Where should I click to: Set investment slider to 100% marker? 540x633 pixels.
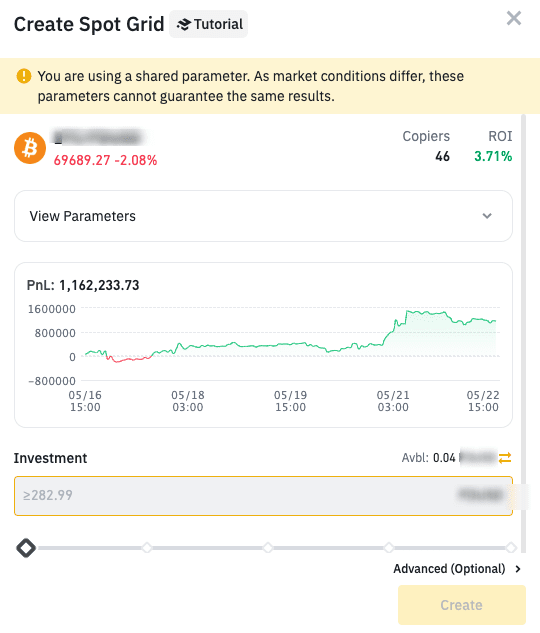511,548
